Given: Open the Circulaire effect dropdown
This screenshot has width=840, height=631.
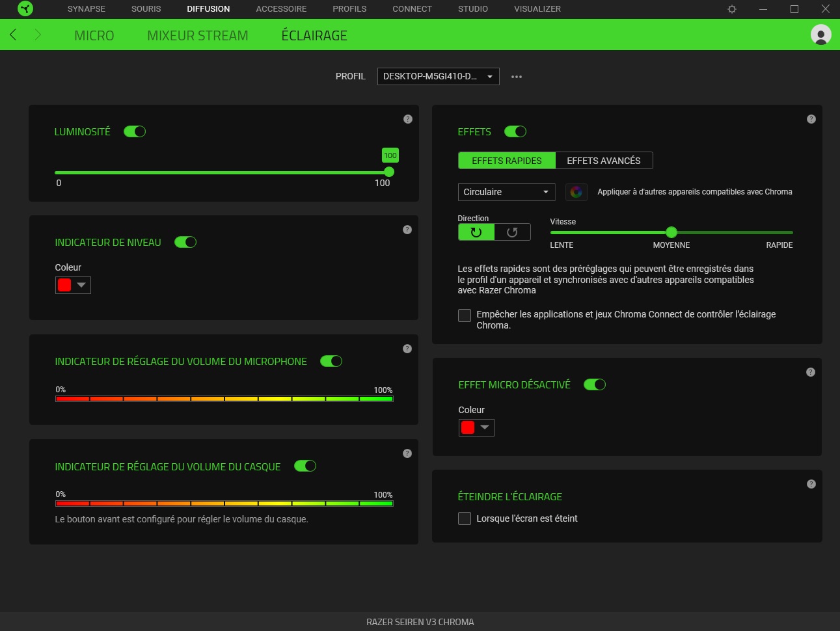Looking at the screenshot, I should [x=507, y=192].
